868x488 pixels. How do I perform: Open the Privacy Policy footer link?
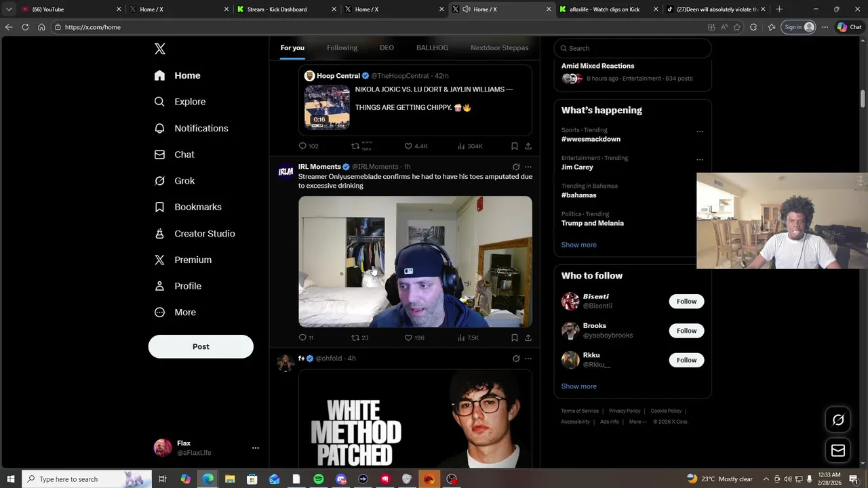pos(625,411)
